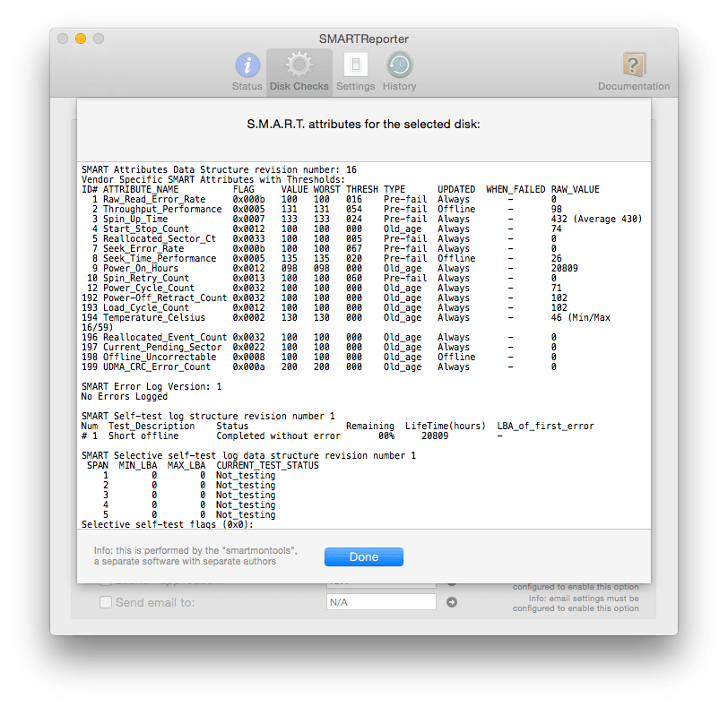Switch to the Settings tab

pos(356,72)
